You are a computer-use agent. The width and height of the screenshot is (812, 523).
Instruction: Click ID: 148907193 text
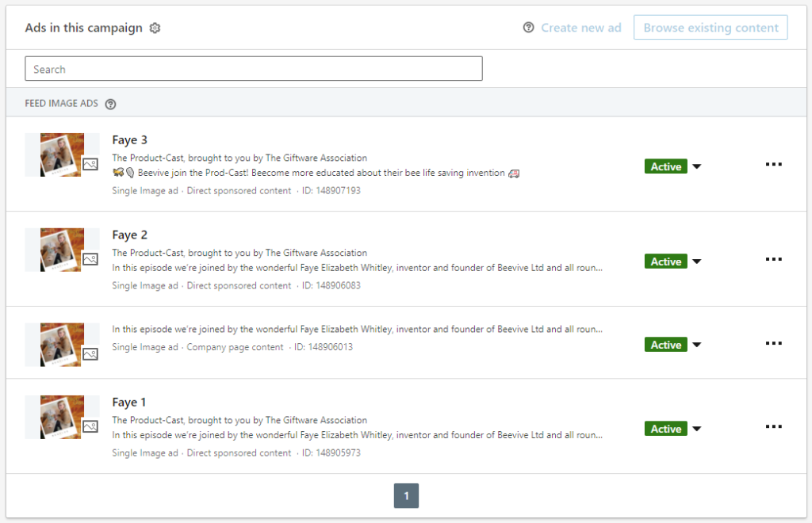(x=331, y=190)
